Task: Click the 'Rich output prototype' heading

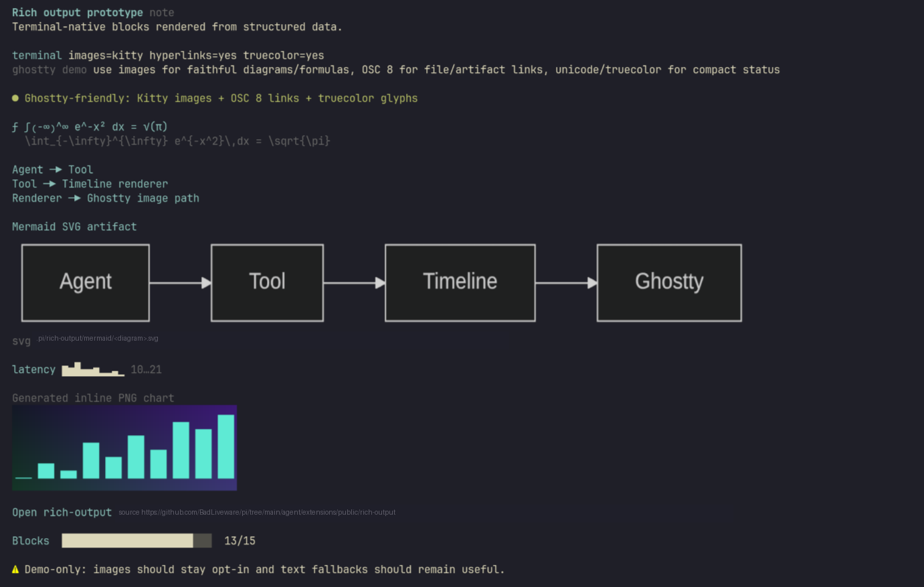Action: (x=78, y=13)
